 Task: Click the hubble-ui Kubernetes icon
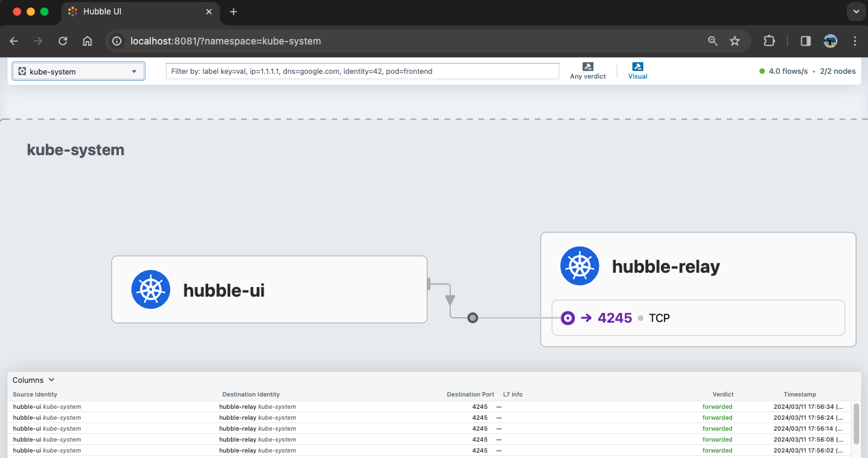click(151, 290)
